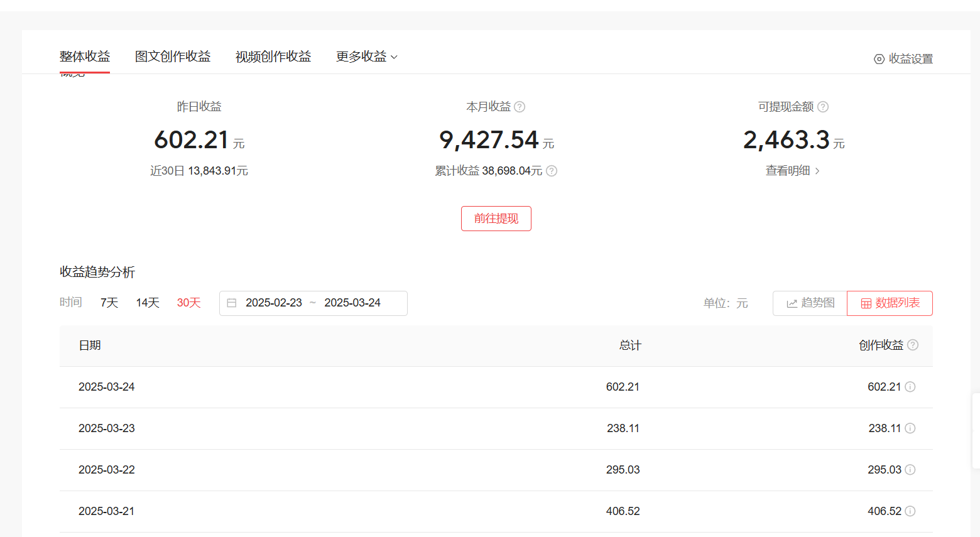Open the 视频创作收益 tab
This screenshot has height=537, width=980.
click(273, 56)
